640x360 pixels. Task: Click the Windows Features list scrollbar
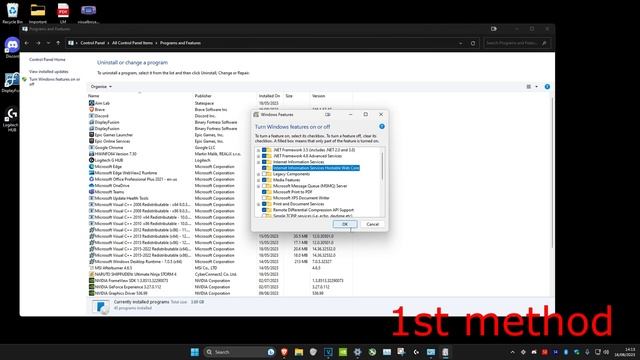(x=382, y=165)
